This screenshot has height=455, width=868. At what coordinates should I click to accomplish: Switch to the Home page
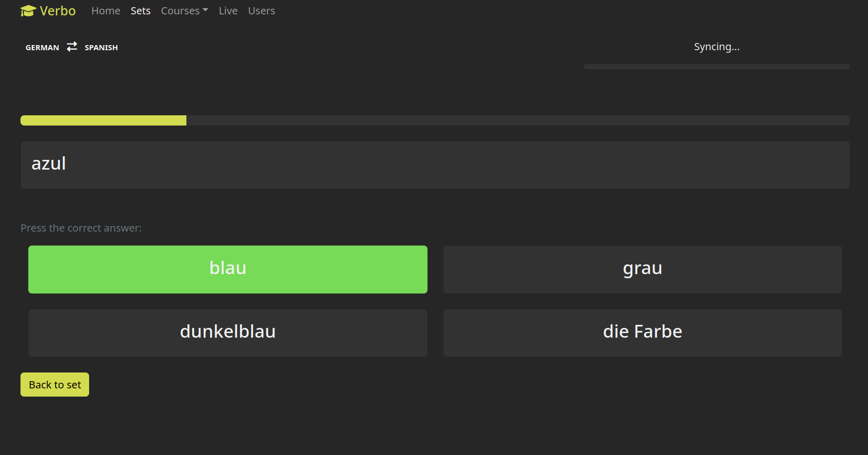[105, 10]
